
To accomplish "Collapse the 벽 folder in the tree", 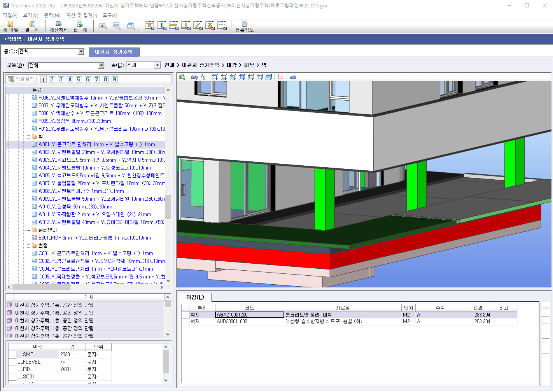I will [28, 137].
